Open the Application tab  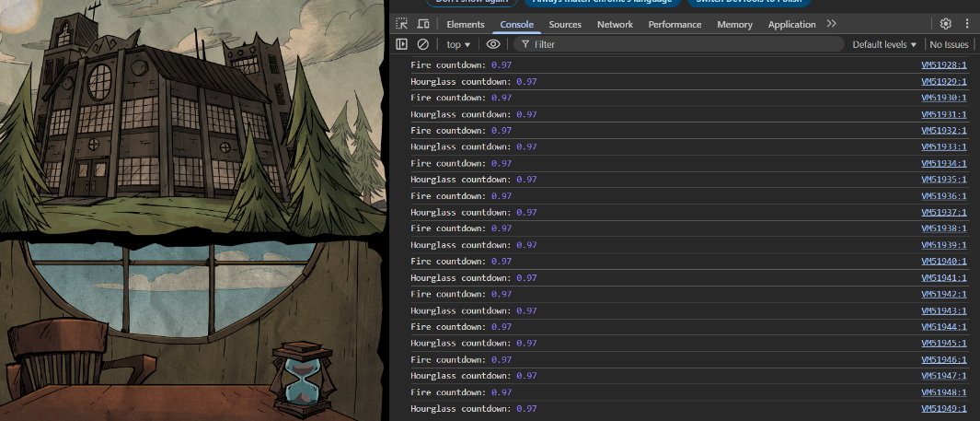tap(791, 24)
